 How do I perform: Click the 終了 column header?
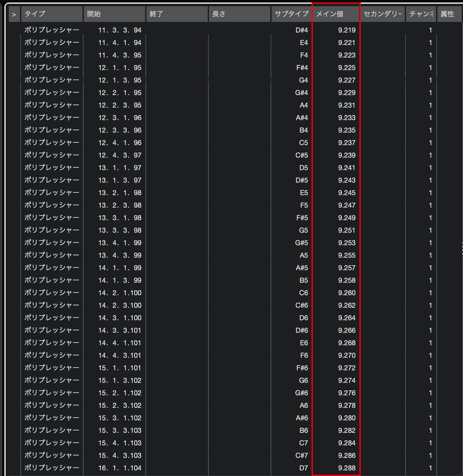177,14
